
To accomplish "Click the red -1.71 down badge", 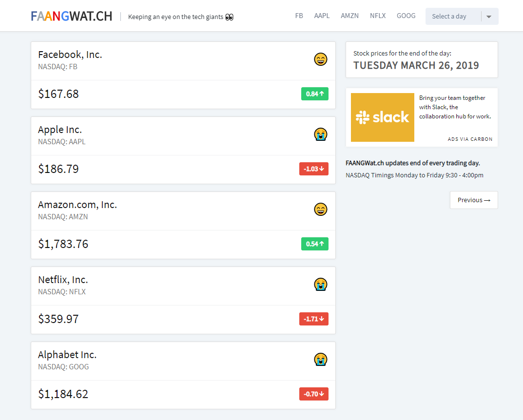I will pos(314,319).
